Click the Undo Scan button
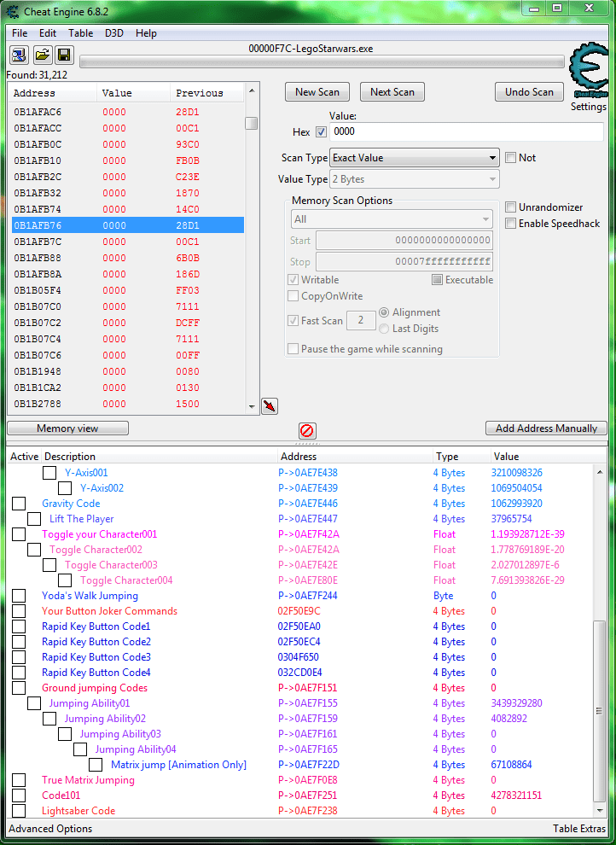616x845 pixels. (x=529, y=92)
